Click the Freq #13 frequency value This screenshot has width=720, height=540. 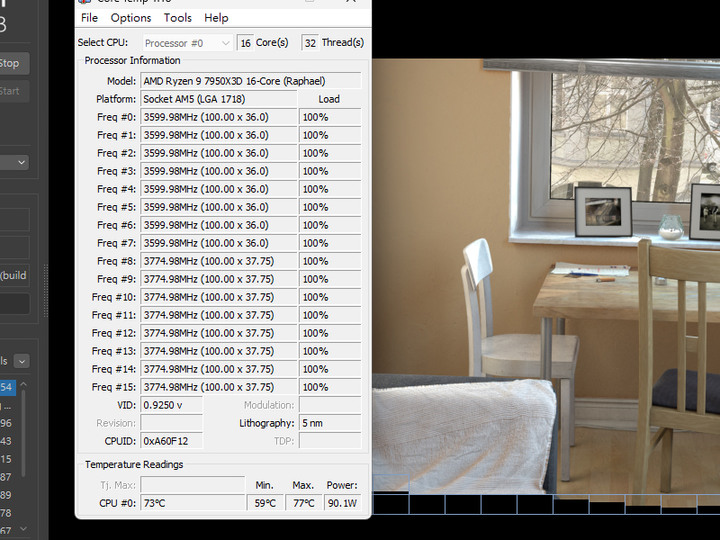(x=219, y=351)
